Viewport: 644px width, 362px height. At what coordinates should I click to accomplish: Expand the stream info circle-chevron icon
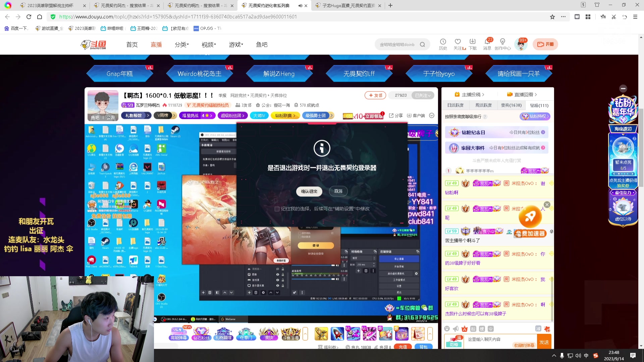(x=432, y=116)
